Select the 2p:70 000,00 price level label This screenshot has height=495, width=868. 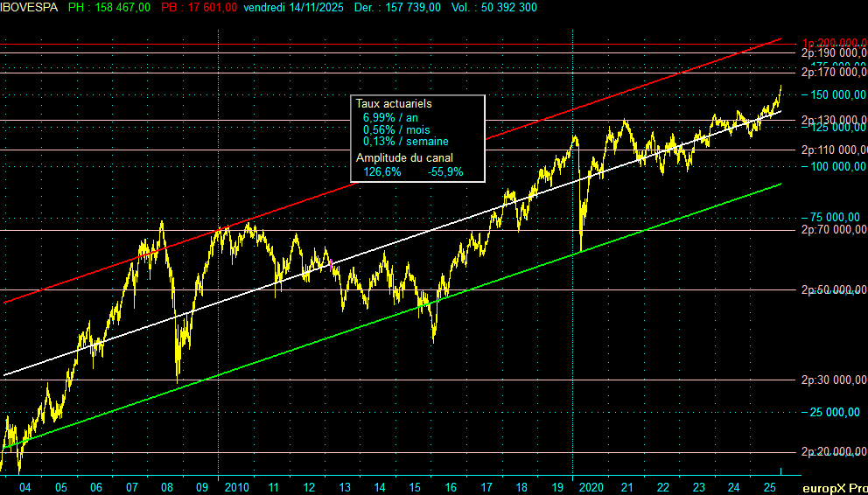834,230
